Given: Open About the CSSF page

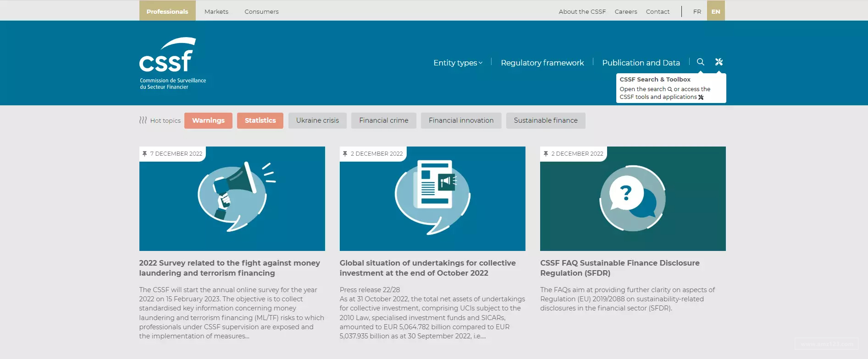Looking at the screenshot, I should pos(582,11).
